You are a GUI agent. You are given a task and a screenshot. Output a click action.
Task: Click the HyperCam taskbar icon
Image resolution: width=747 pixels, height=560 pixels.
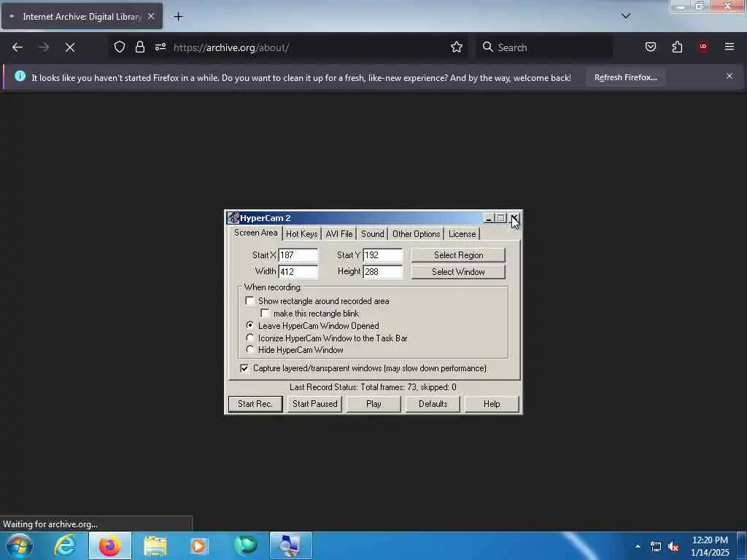click(290, 545)
